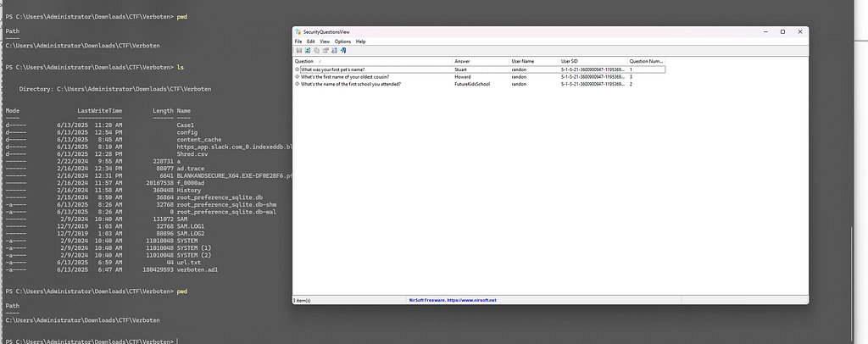The image size is (868, 344).
Task: Click the 'ls' command in the terminal
Action: pos(180,67)
